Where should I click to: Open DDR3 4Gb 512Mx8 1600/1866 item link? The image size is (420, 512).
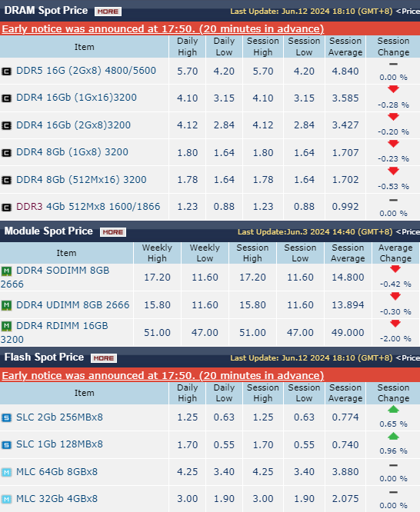point(88,207)
